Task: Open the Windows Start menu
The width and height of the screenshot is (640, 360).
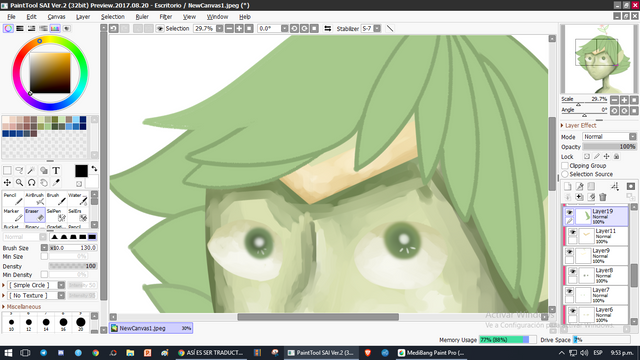Action: click(8, 353)
